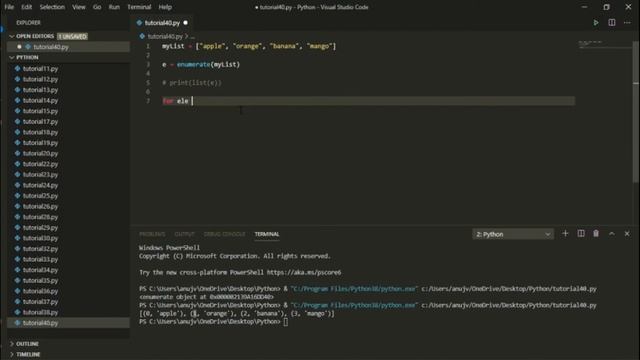The image size is (640, 360).
Task: Open the File menu
Action: [x=9, y=7]
